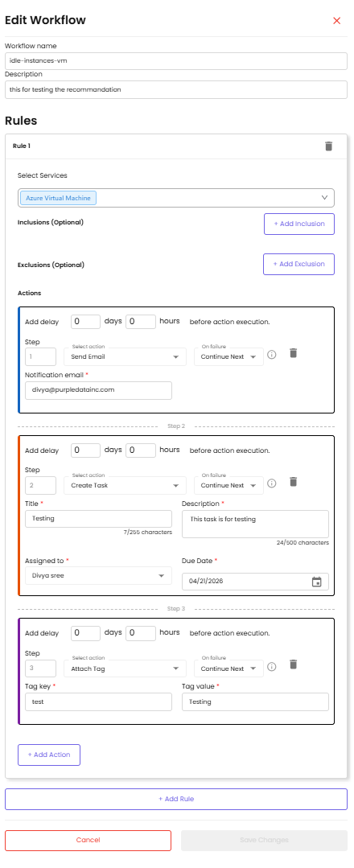354x868 pixels.
Task: Click the Step number field showing 2
Action: tap(40, 485)
